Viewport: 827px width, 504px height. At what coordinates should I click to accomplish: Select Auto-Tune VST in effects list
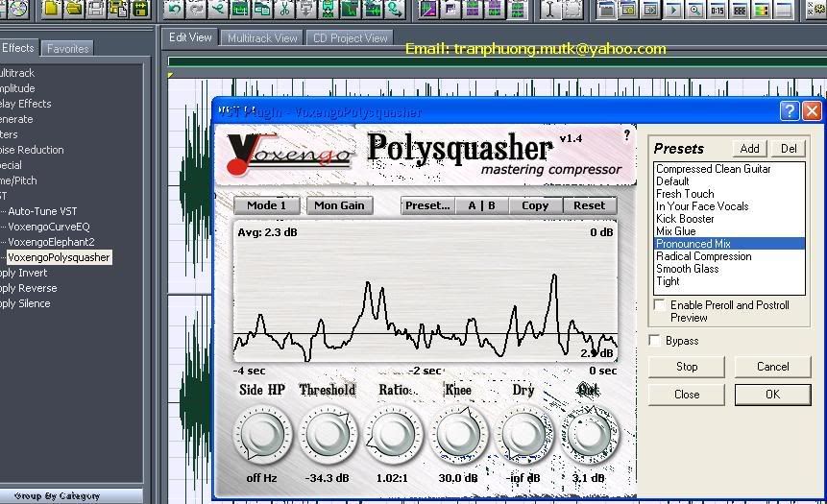42,211
